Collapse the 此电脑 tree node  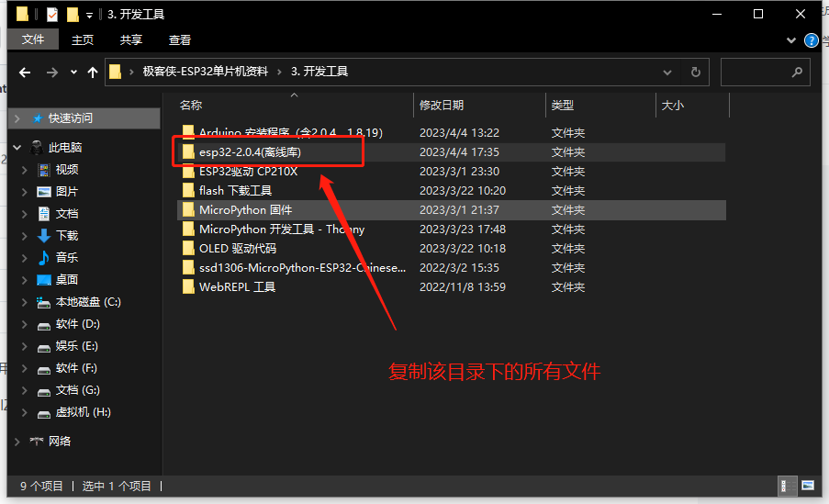tap(17, 148)
